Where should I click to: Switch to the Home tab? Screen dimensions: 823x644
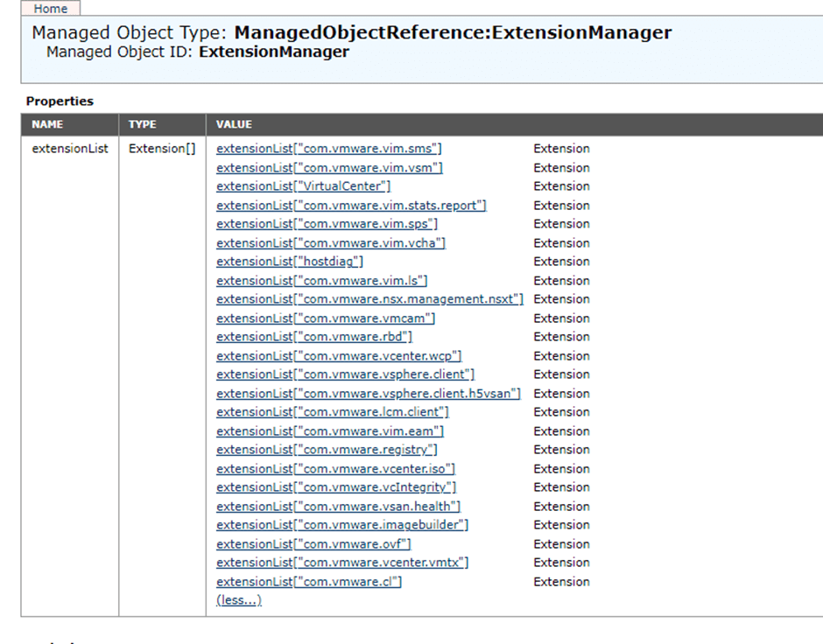tap(50, 9)
